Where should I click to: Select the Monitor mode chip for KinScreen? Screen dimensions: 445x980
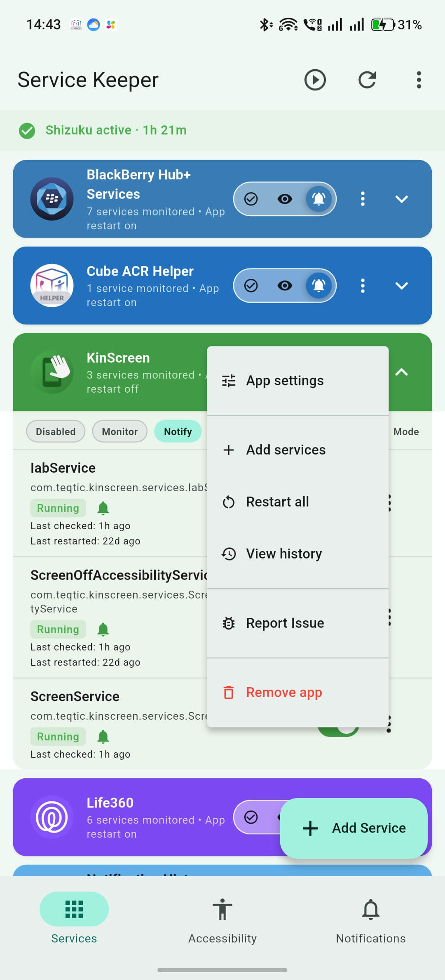tap(119, 431)
